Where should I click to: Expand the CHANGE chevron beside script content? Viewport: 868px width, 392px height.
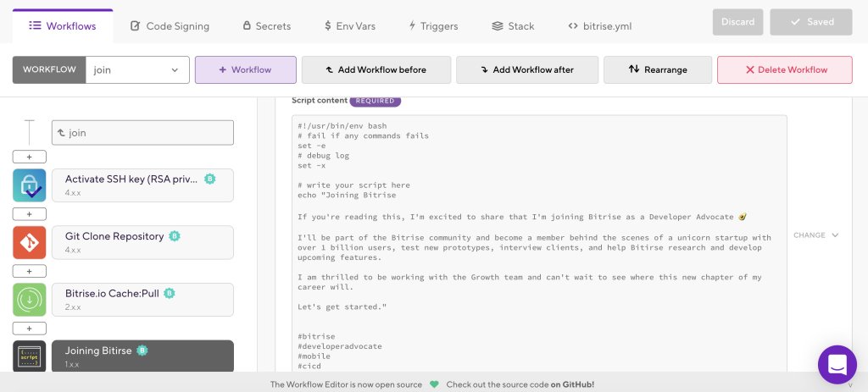point(816,235)
